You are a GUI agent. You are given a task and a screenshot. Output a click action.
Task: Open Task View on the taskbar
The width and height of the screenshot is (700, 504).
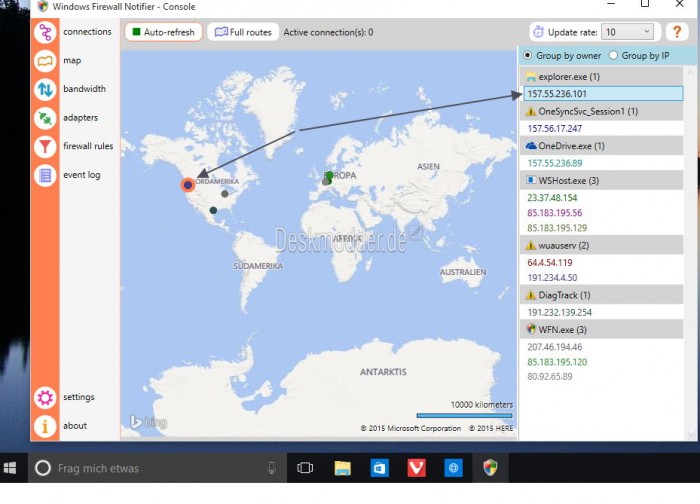305,468
